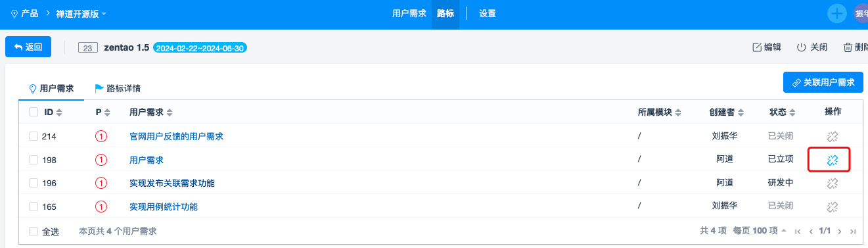Click the 关联用户需求 button

tap(823, 82)
